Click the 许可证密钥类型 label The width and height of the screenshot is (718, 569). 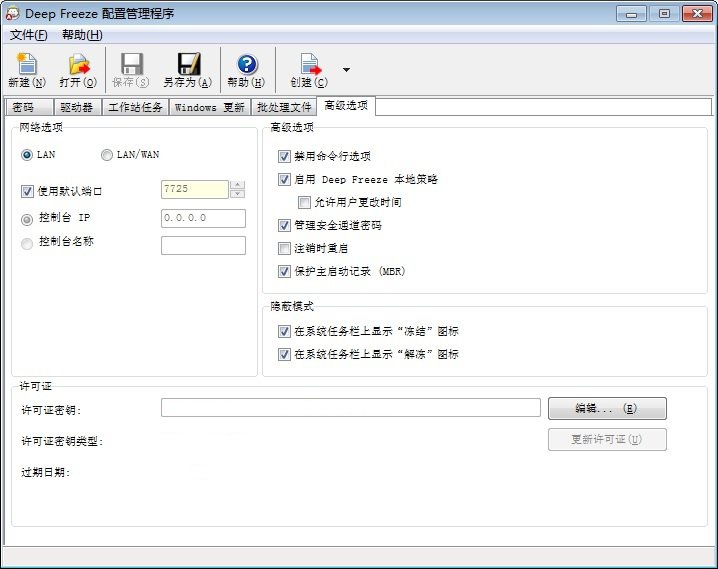tap(62, 441)
